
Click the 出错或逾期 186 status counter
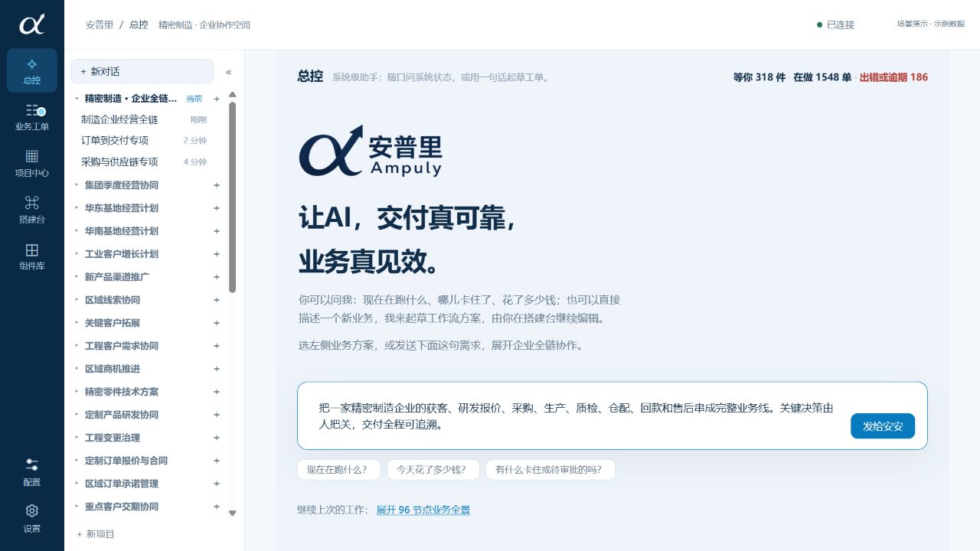[x=893, y=77]
